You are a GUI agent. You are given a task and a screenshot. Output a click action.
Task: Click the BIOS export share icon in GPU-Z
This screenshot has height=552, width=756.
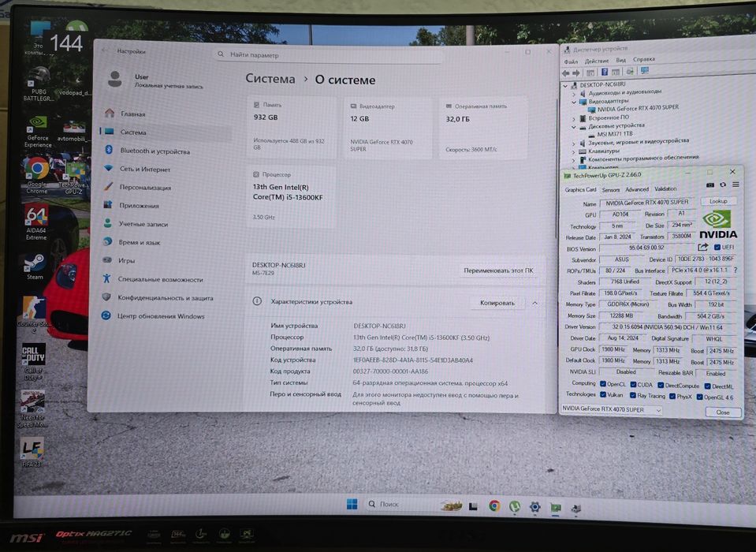[x=702, y=248]
